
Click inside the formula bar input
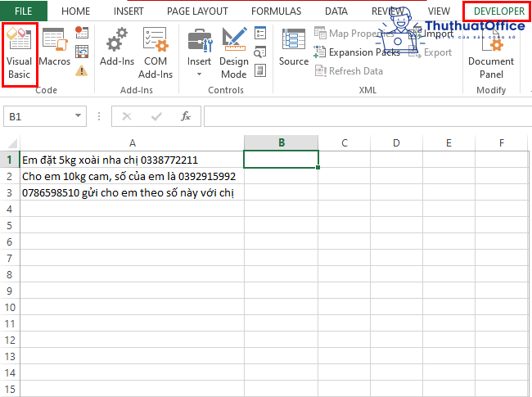pyautogui.click(x=367, y=116)
